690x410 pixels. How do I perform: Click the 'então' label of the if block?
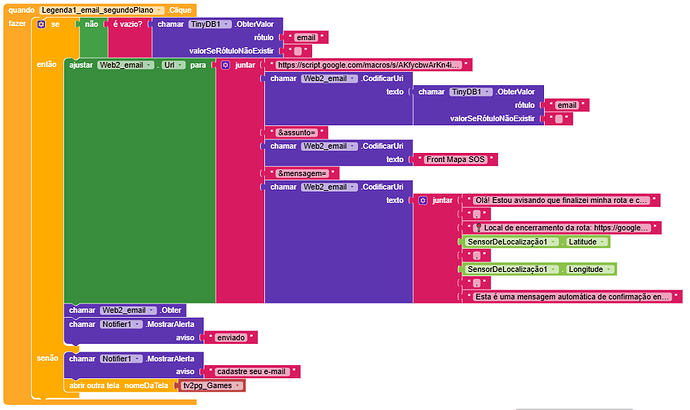tap(47, 64)
